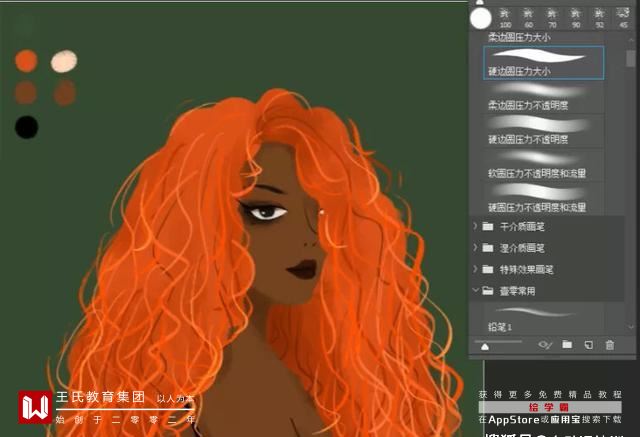Select the 硬圆压力不透明度和流量 brush preset
Screen dimensions: 640x437
coord(543,199)
